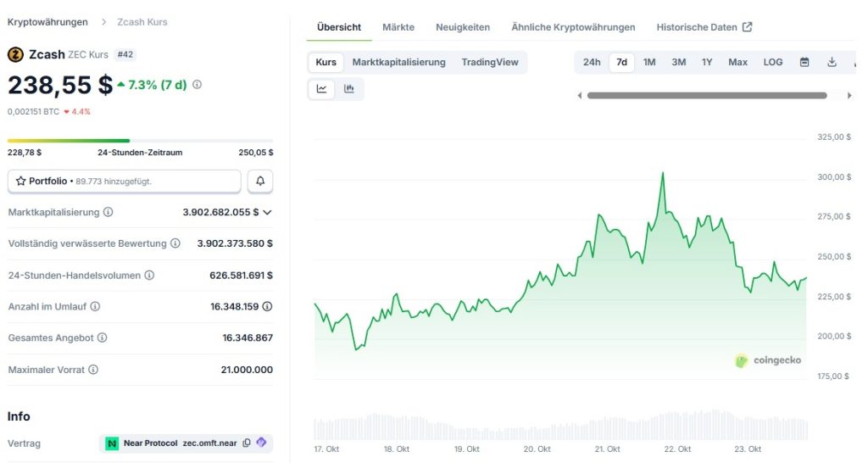Viewport: 868px width, 463px height.
Task: Open the Neuigkeiten tab
Action: (x=463, y=27)
